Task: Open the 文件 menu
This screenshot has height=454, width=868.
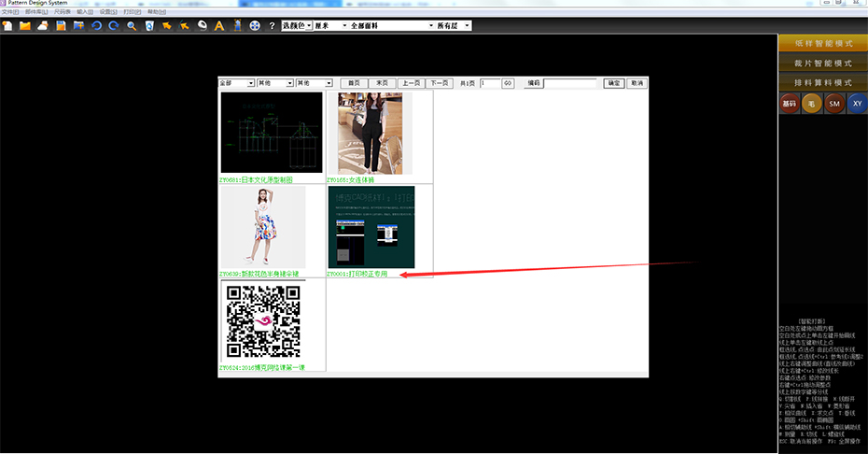Action: click(9, 11)
